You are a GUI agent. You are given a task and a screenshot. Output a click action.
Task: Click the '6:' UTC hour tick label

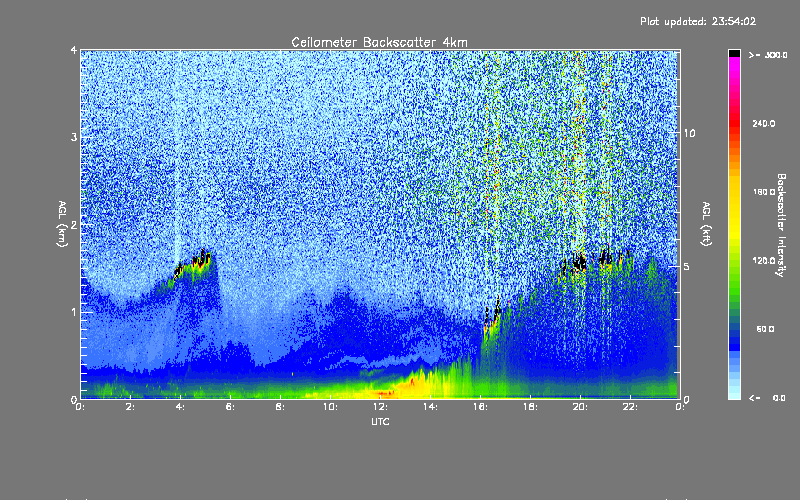coord(231,407)
